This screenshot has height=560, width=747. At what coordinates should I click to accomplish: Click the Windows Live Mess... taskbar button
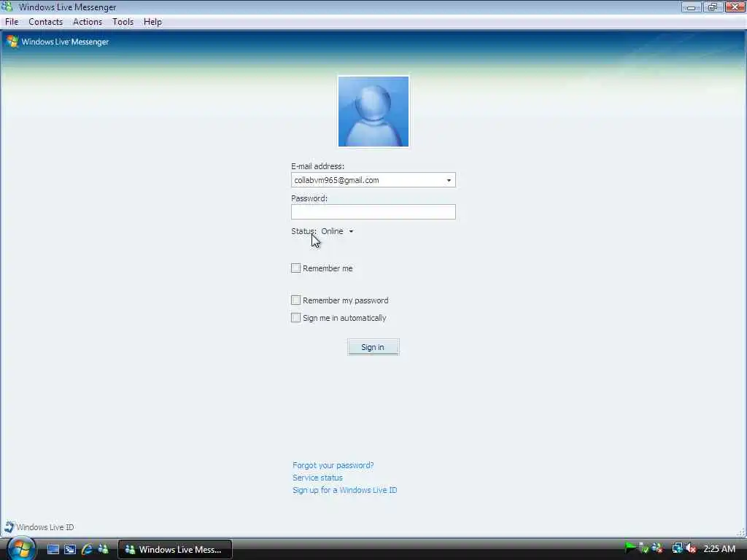tap(175, 550)
